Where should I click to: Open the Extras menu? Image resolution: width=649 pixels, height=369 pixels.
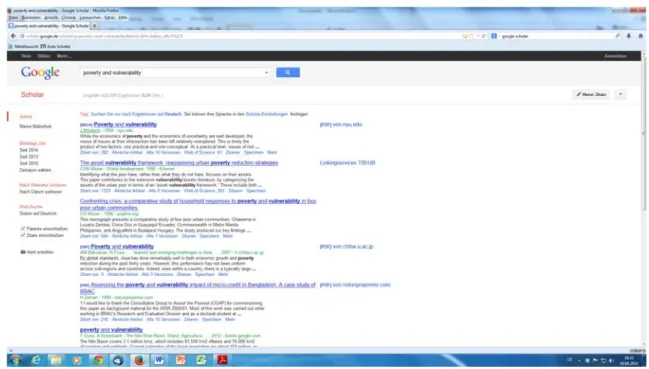click(x=109, y=18)
